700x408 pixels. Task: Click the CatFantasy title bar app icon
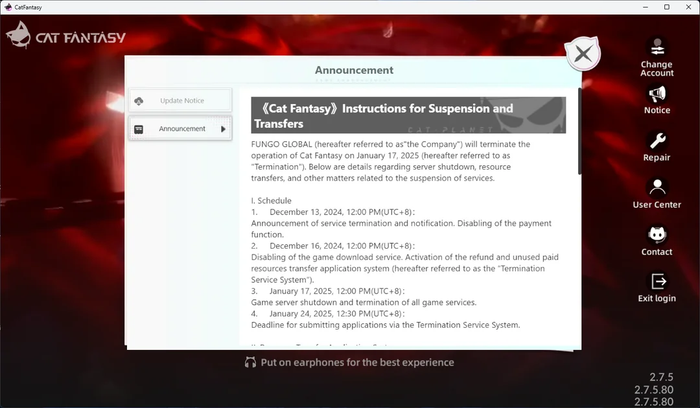(x=8, y=7)
